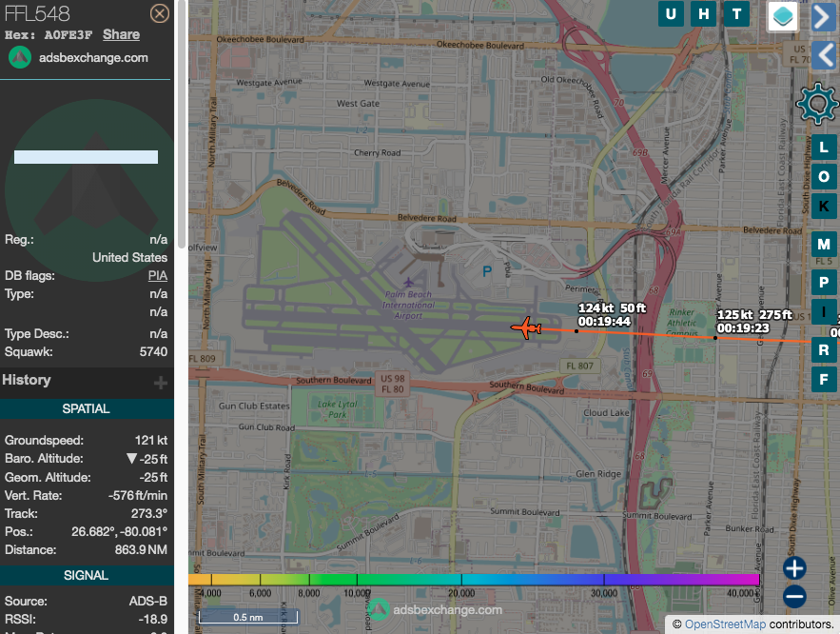Screen dimensions: 840x634
Task: Click the U map toggle button
Action: pyautogui.click(x=671, y=14)
